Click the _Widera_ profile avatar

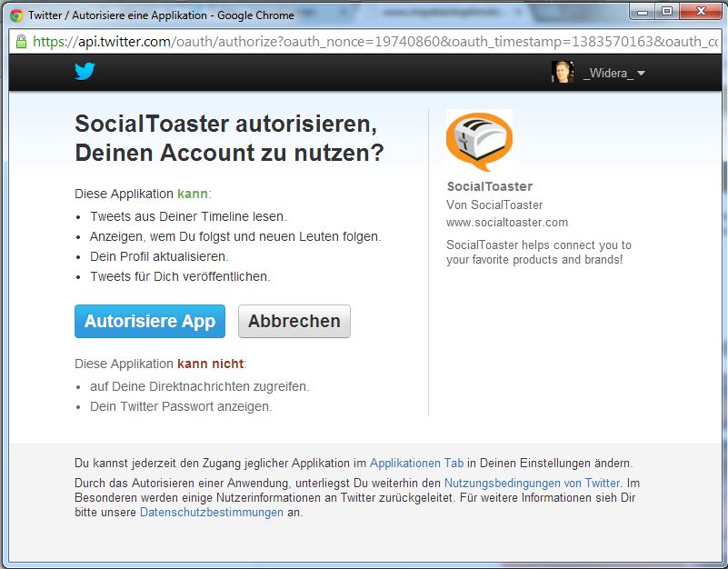pyautogui.click(x=563, y=72)
